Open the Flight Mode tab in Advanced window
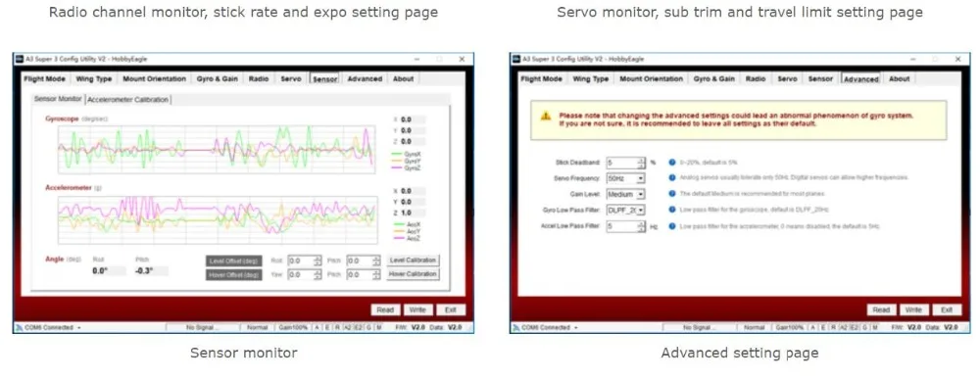This screenshot has width=980, height=380. [541, 78]
